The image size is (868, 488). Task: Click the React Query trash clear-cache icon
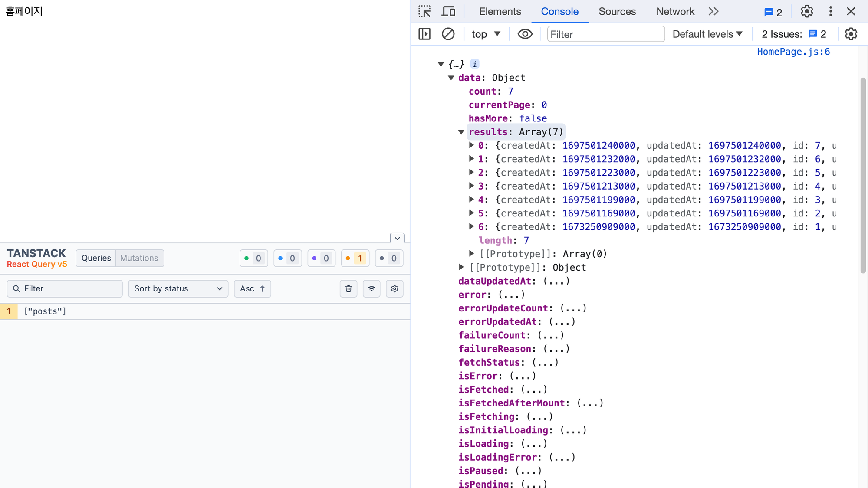point(349,289)
